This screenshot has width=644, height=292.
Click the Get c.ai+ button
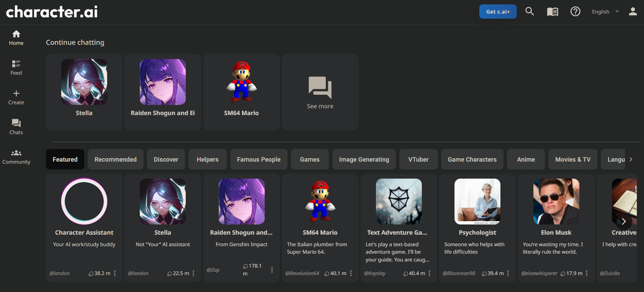(497, 12)
